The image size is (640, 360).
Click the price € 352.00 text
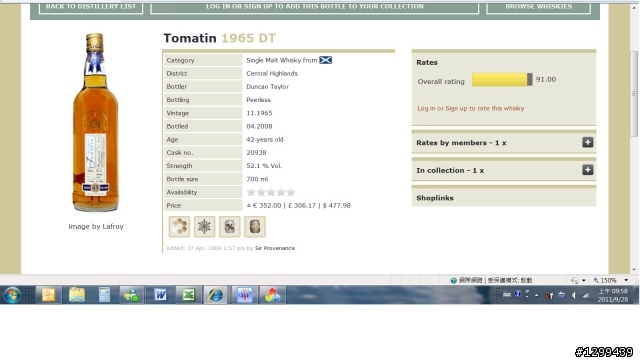pos(267,205)
